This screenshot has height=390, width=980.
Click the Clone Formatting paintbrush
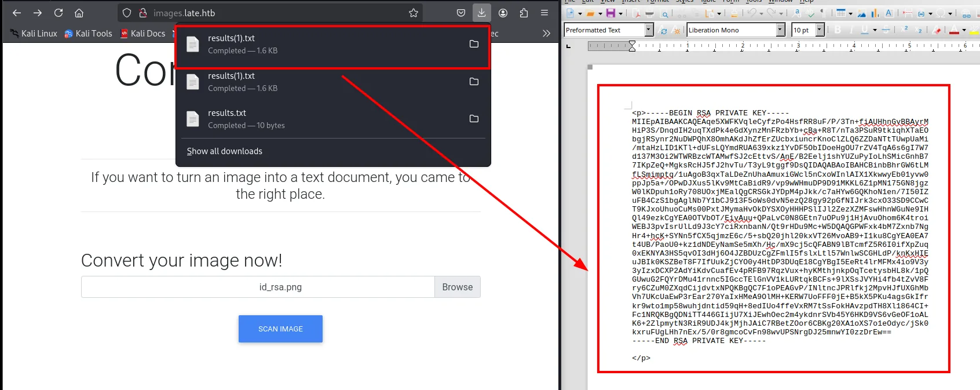[x=734, y=14]
